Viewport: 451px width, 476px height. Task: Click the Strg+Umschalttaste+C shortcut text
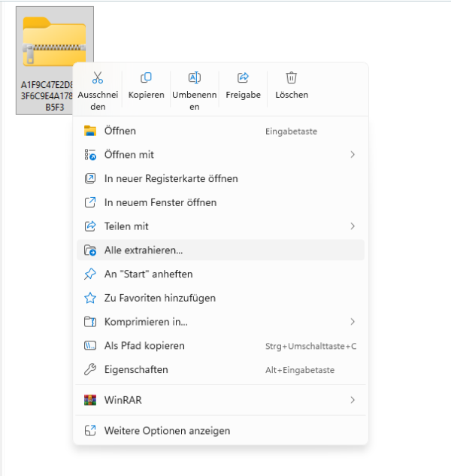(x=310, y=346)
